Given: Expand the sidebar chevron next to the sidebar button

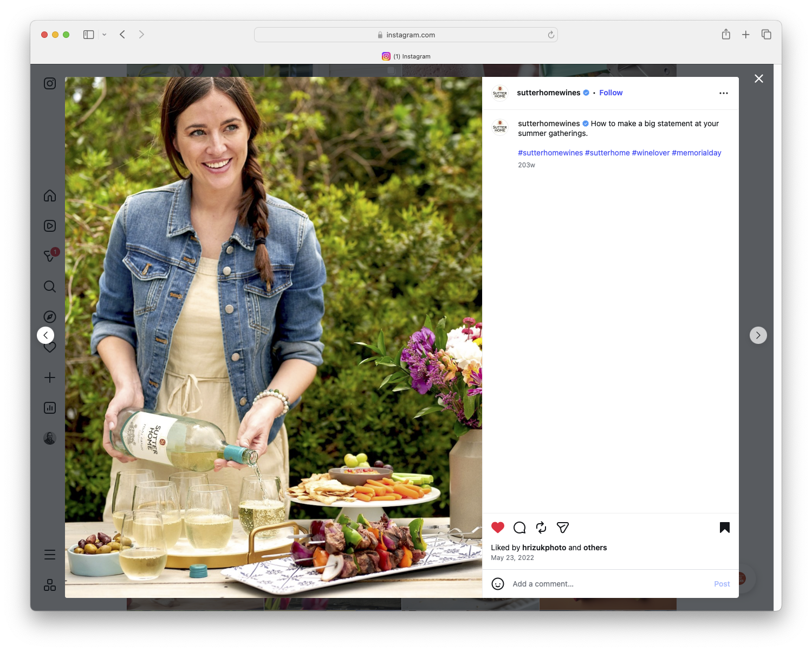Looking at the screenshot, I should 104,34.
